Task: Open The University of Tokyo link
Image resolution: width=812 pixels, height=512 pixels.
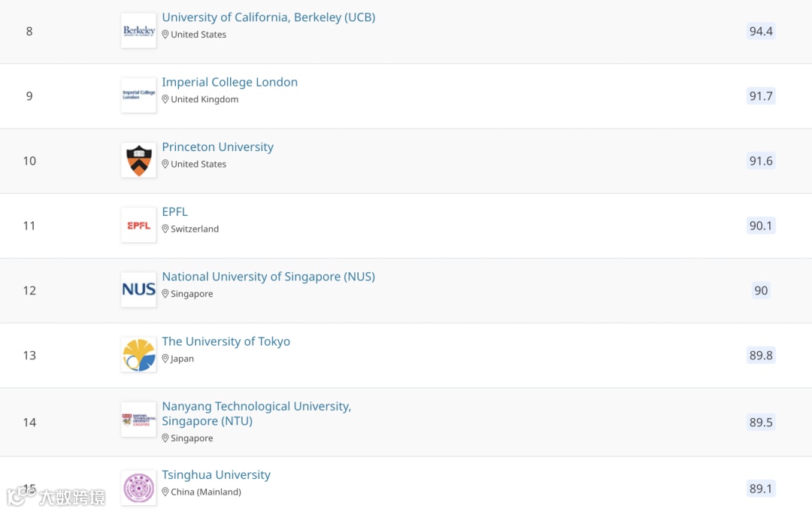Action: 226,341
